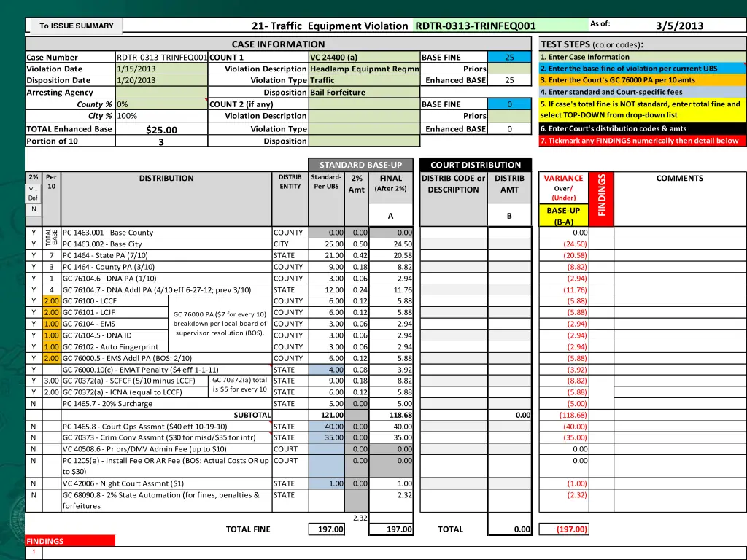Select the orange Per 10 cell for GC 76100 - LCCF
Viewport: 747px width, 560px height.
pos(52,301)
